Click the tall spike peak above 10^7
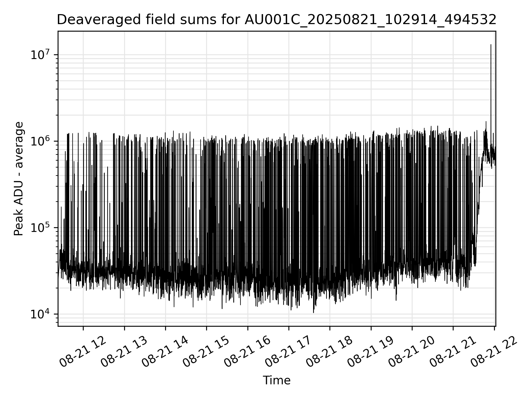The width and height of the screenshot is (532, 399). [491, 45]
